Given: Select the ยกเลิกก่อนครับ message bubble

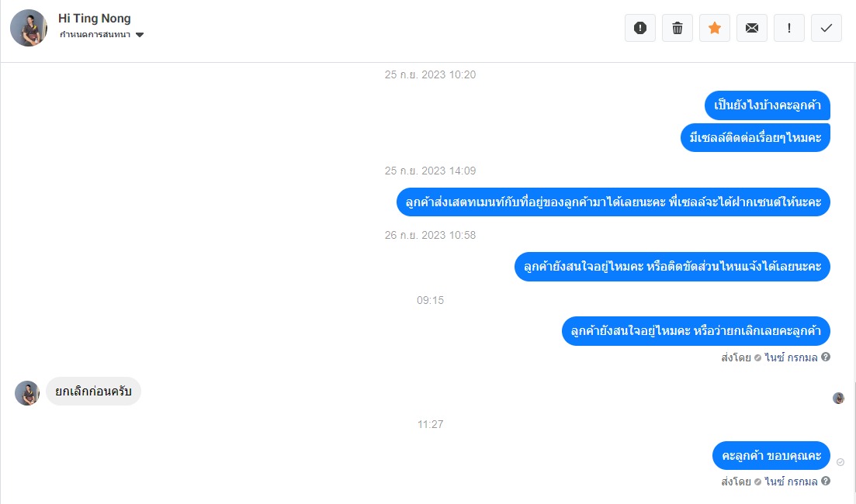Looking at the screenshot, I should pos(93,391).
